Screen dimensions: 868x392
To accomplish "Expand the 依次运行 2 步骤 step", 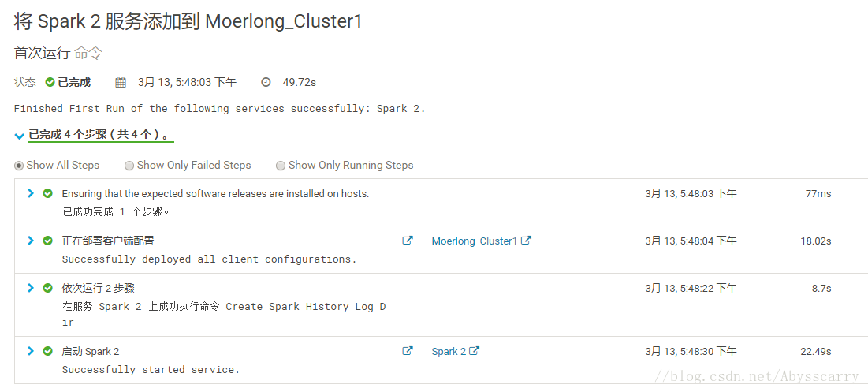I will tap(31, 288).
